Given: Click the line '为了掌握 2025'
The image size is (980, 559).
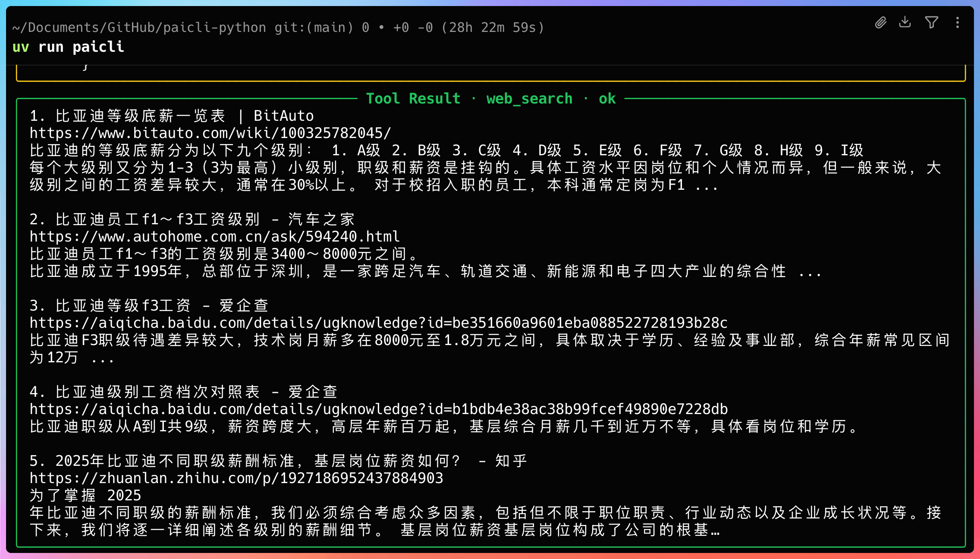Looking at the screenshot, I should (x=85, y=495).
